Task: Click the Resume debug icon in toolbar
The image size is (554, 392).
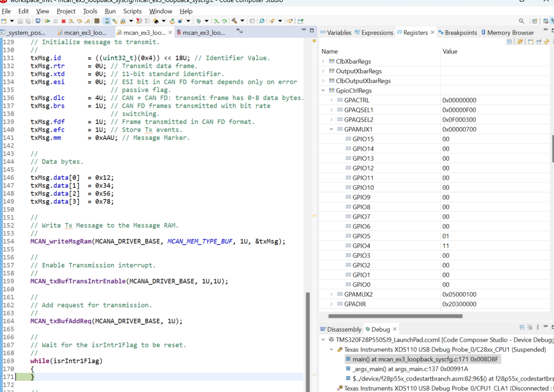Action: [x=47, y=21]
